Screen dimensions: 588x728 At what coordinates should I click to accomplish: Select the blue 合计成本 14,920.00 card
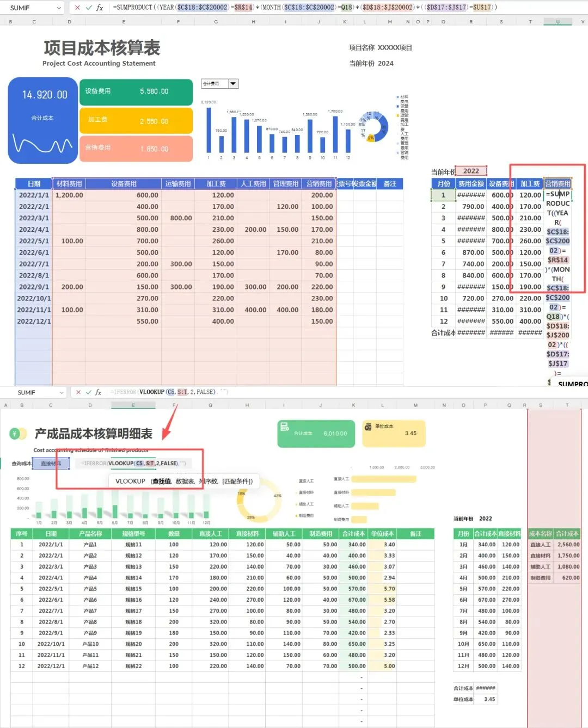[42, 120]
